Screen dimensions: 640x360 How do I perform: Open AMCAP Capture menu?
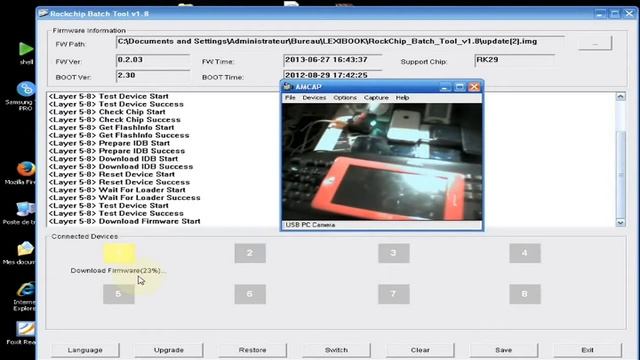[x=376, y=98]
